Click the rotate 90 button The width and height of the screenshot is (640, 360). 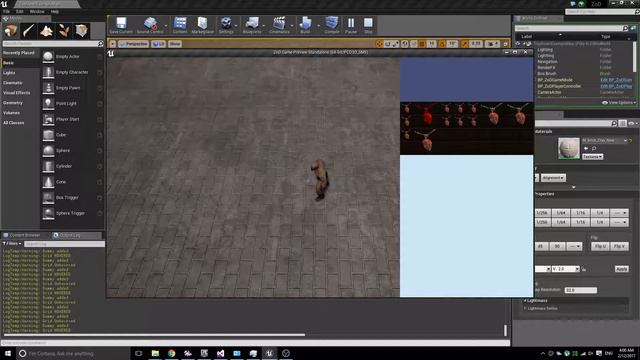point(557,247)
